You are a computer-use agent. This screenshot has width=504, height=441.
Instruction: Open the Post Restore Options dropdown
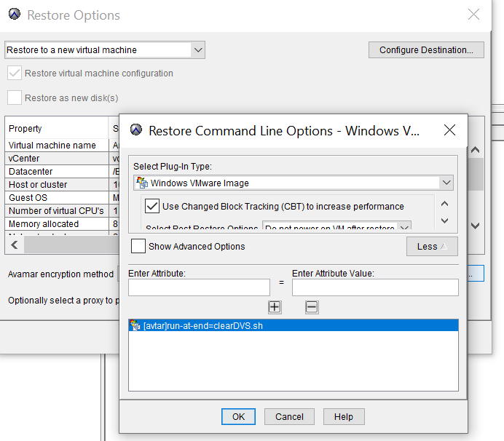[404, 226]
